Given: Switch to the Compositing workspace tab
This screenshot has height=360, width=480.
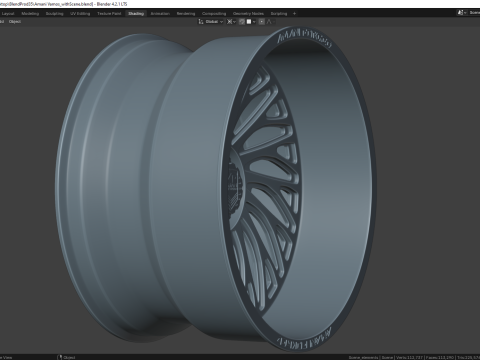Looking at the screenshot, I should [214, 14].
